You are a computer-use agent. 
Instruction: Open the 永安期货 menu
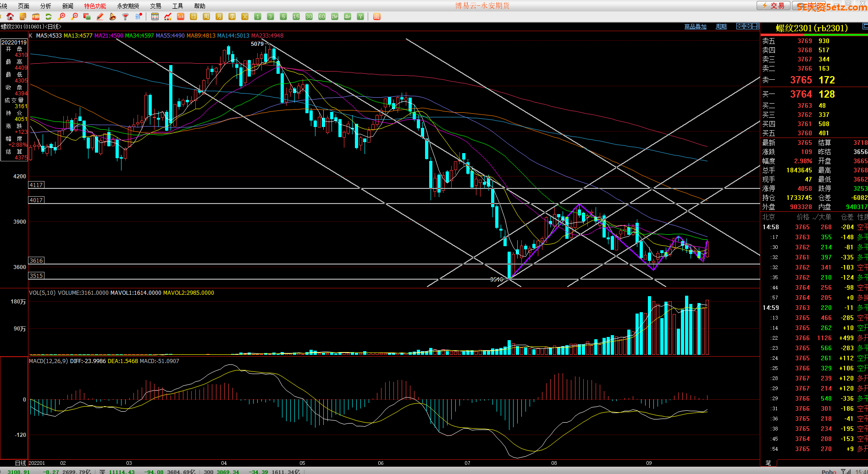coord(128,6)
